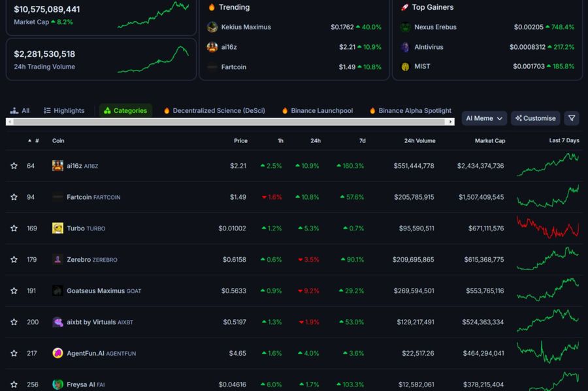
Task: Switch to the Highlights tab
Action: (x=64, y=110)
